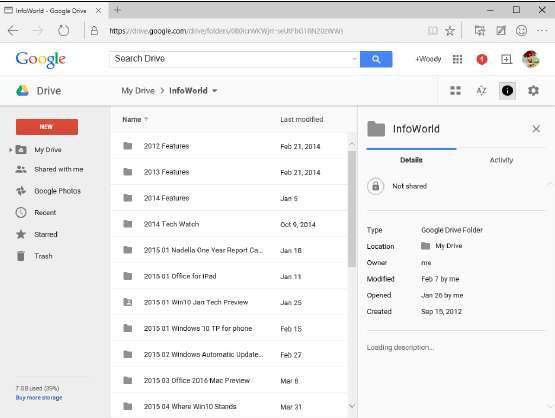
Task: Open search options dropdown arrow
Action: coord(354,59)
